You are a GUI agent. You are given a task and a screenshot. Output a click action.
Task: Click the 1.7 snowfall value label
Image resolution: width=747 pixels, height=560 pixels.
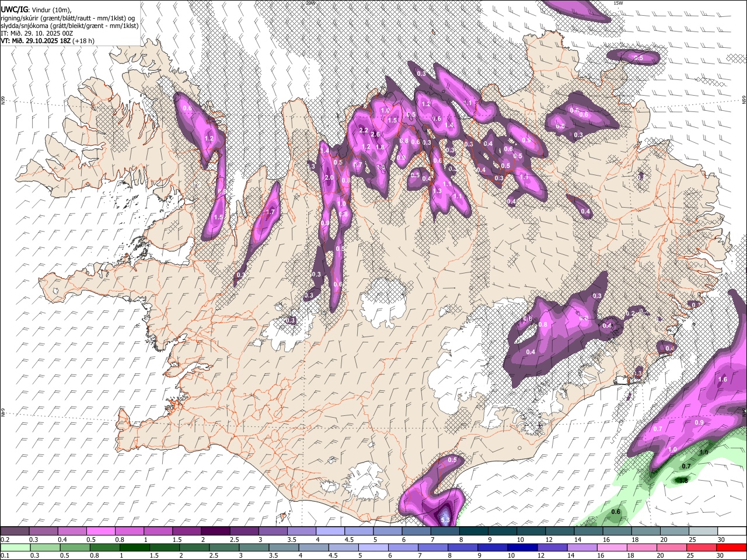click(x=270, y=212)
